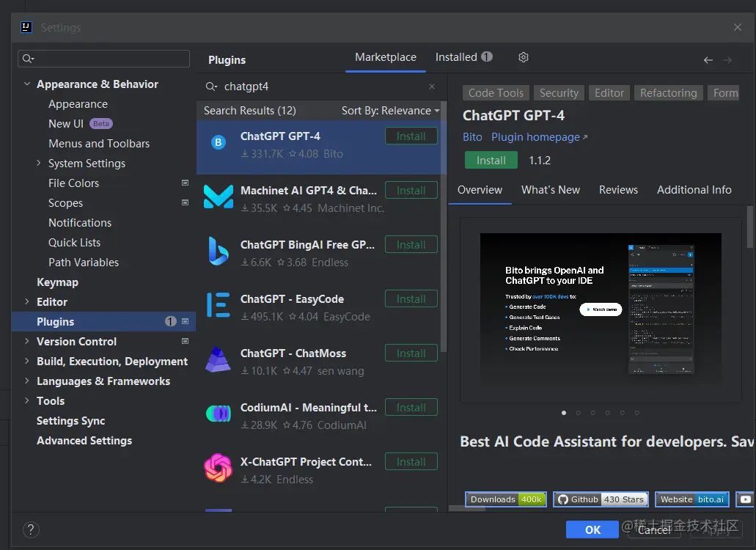Select the first screenshot carousel dot
756x550 pixels.
coord(564,413)
